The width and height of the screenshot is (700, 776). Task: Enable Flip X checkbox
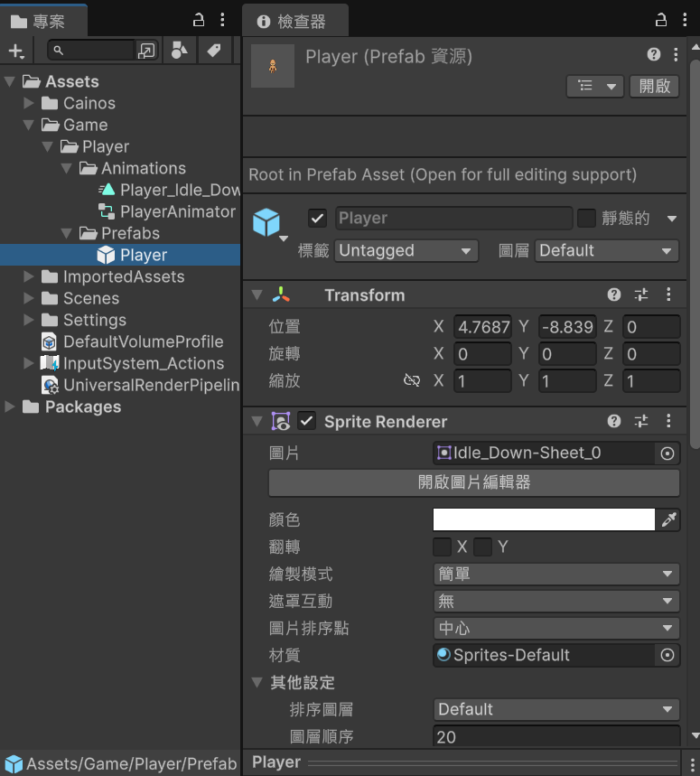[x=442, y=547]
